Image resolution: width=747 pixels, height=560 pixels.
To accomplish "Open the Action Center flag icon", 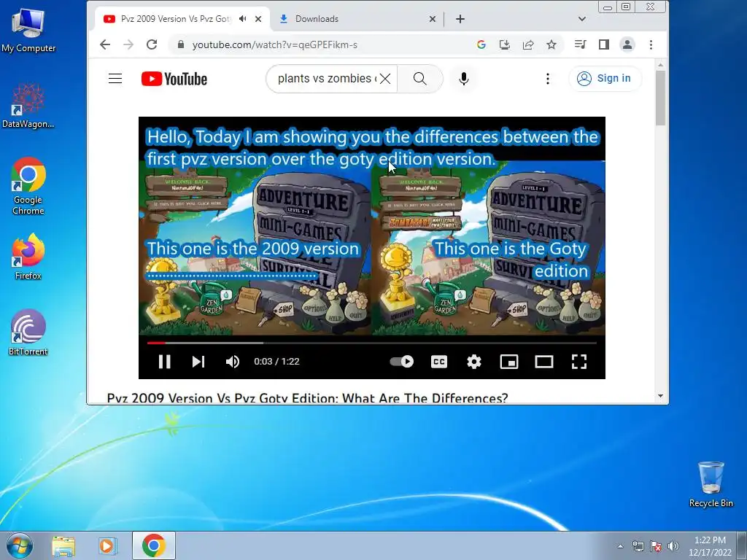I will [x=656, y=546].
